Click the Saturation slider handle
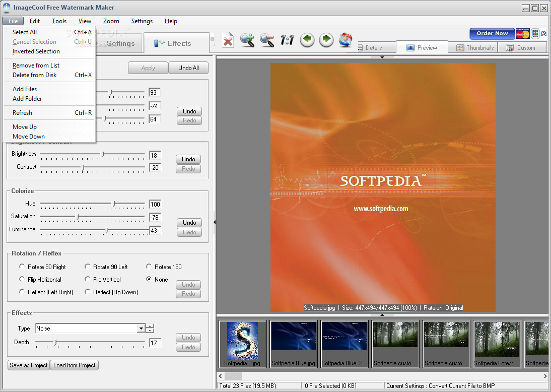 (78, 217)
